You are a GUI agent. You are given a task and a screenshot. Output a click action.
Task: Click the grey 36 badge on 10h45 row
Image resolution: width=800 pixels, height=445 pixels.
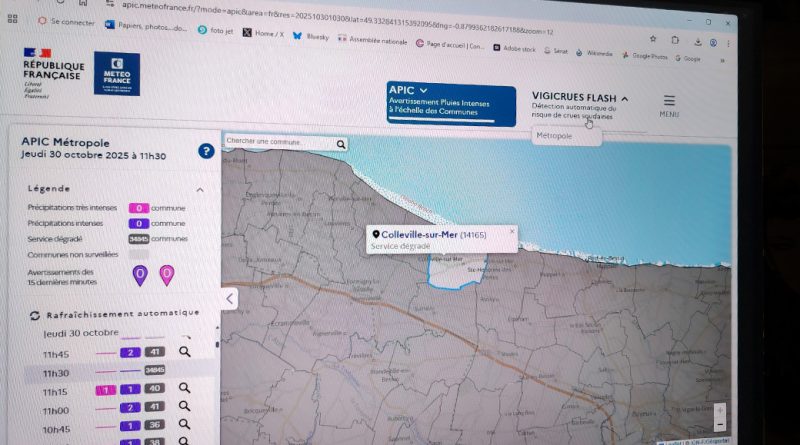(x=155, y=425)
